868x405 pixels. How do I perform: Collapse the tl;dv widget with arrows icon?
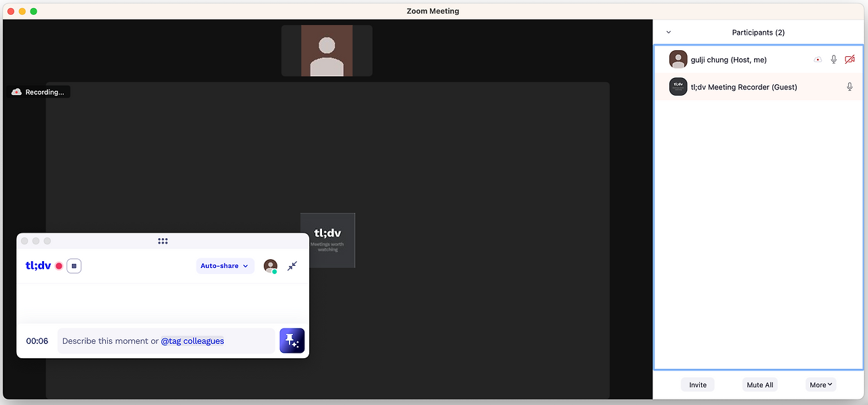[x=292, y=266]
